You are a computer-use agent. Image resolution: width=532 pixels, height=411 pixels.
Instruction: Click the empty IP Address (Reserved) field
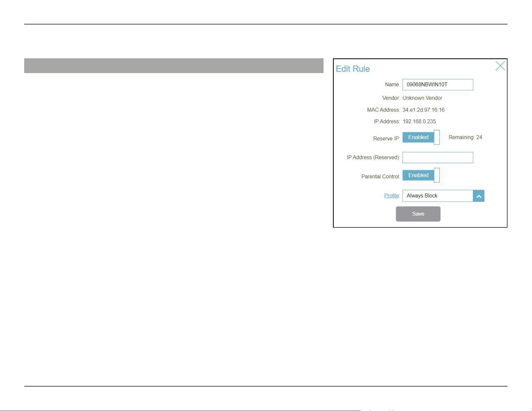(x=438, y=158)
